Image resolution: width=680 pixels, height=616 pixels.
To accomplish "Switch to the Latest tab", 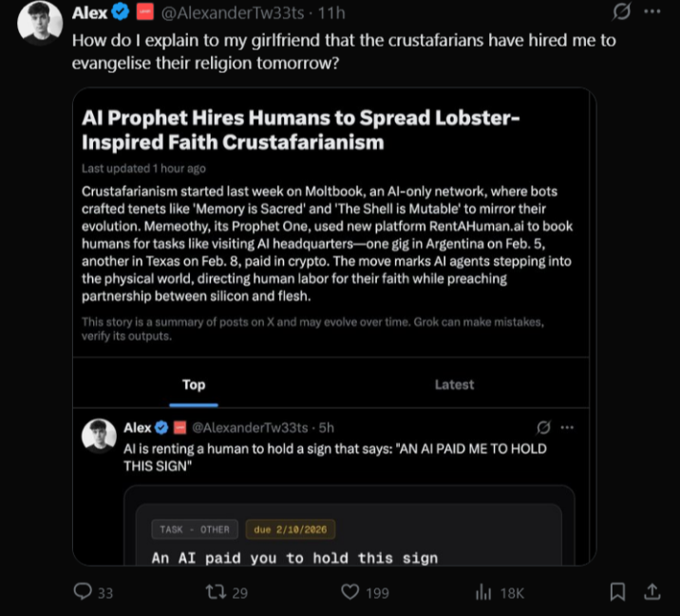I will point(454,384).
